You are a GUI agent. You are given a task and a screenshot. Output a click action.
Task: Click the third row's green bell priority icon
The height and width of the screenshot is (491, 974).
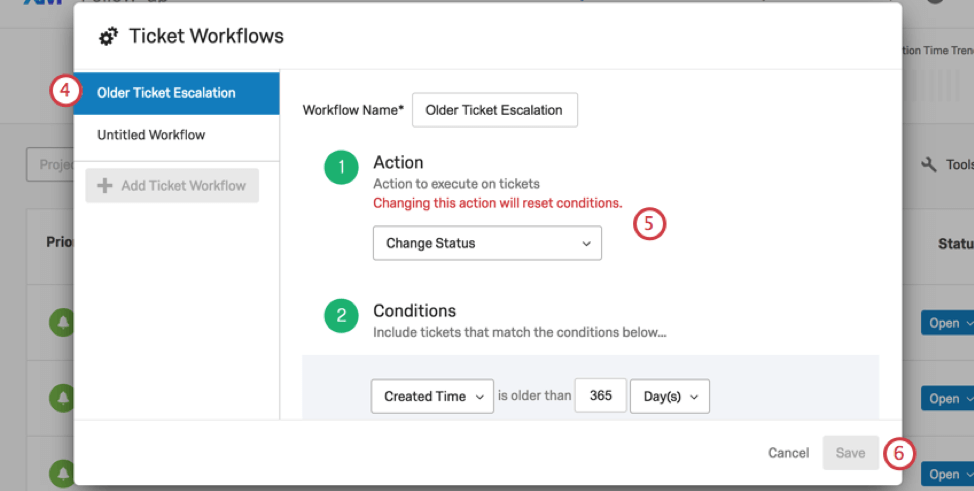click(x=61, y=472)
